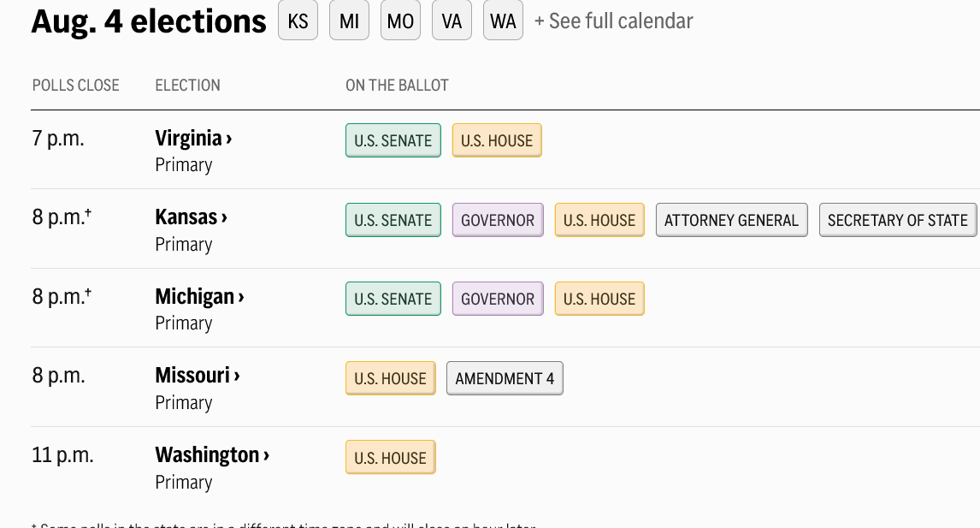
Task: Click Missouri's Amendment 4 tag
Action: 505,378
